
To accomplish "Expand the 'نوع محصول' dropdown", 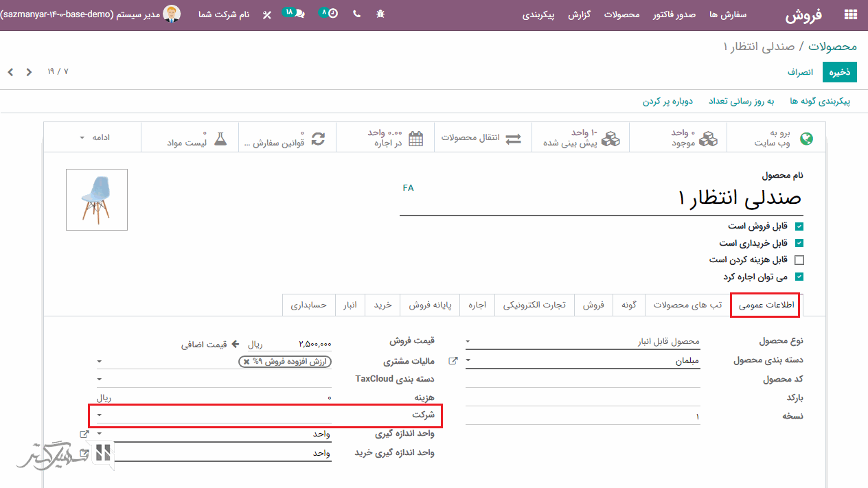I will pos(468,341).
